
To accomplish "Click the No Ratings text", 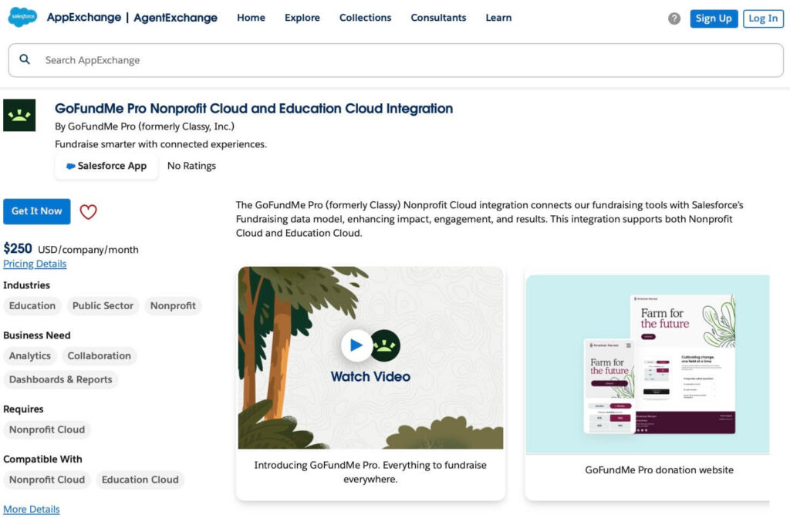I will coord(191,166).
